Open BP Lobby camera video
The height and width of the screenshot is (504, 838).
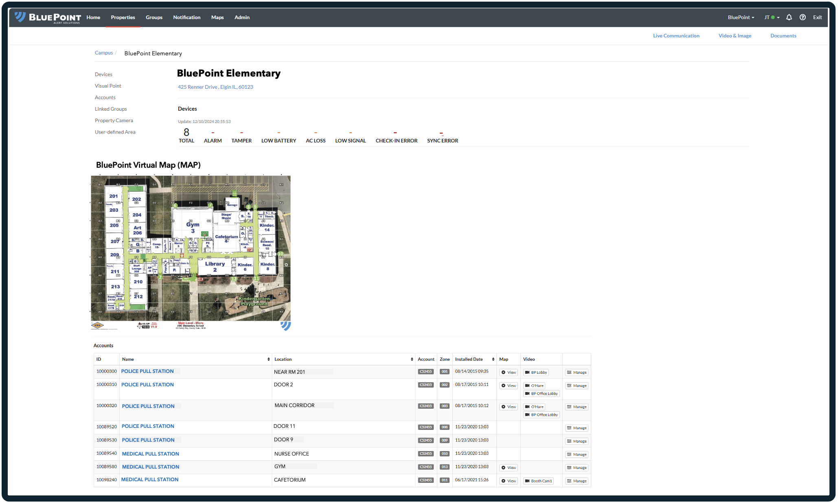536,373
